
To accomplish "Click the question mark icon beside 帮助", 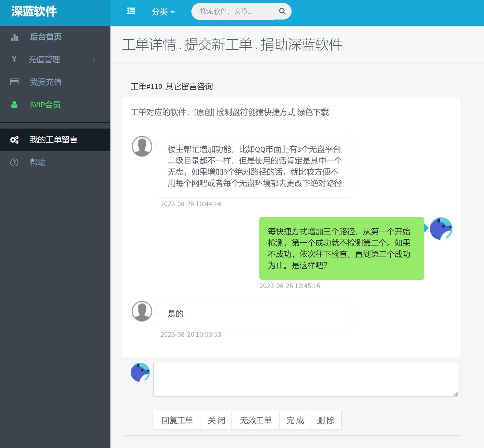I will [14, 162].
